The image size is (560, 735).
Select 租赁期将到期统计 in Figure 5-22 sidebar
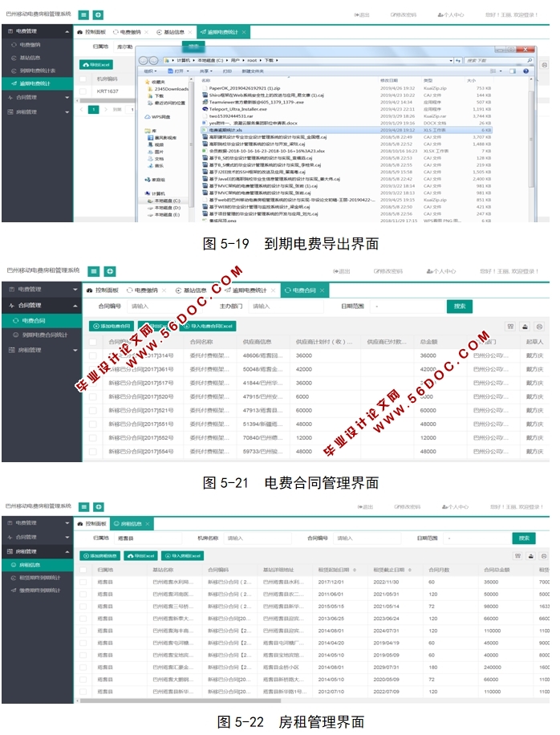(36, 578)
